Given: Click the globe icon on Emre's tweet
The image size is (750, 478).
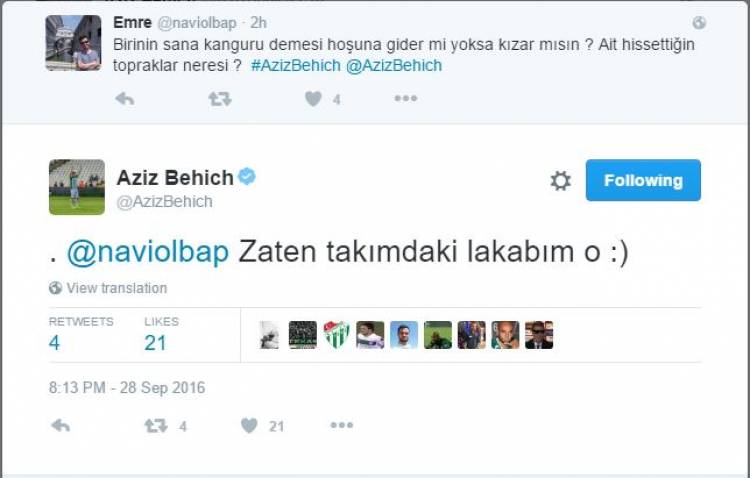Looking at the screenshot, I should click(699, 22).
